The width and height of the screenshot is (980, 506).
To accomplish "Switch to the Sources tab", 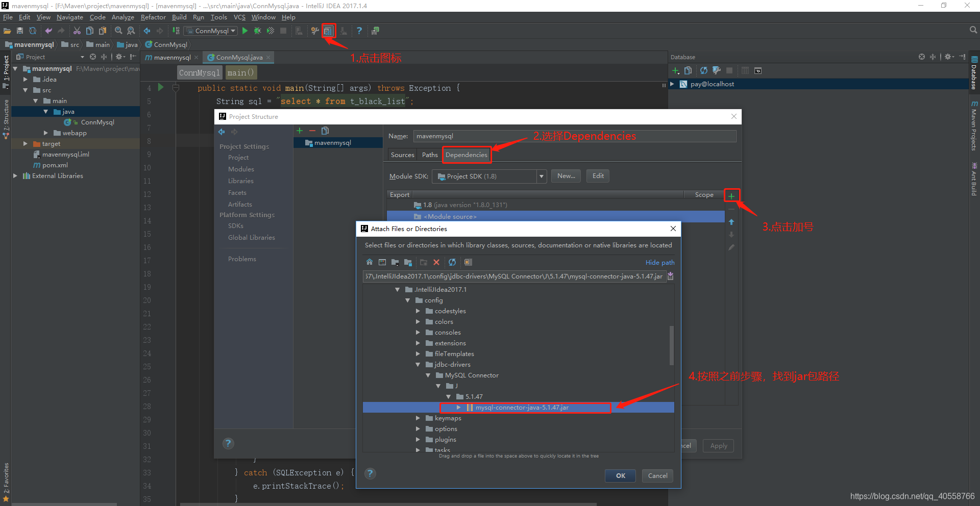I will 402,155.
